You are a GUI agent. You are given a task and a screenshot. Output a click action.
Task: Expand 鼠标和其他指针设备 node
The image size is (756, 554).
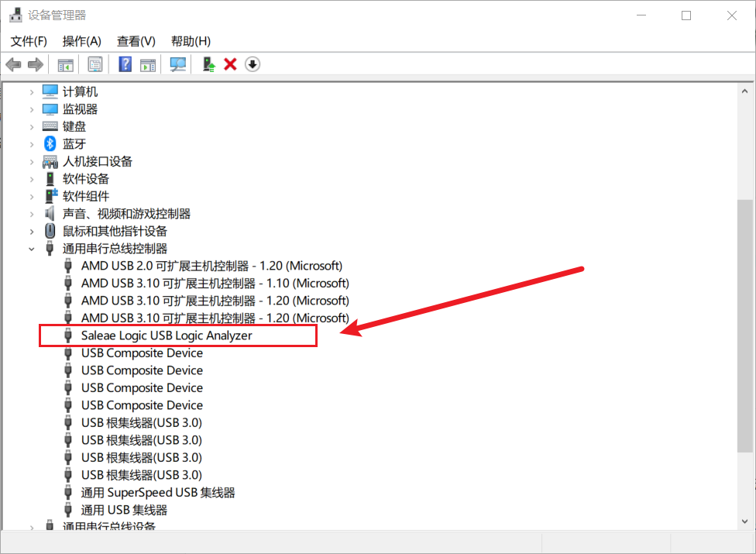click(x=32, y=232)
